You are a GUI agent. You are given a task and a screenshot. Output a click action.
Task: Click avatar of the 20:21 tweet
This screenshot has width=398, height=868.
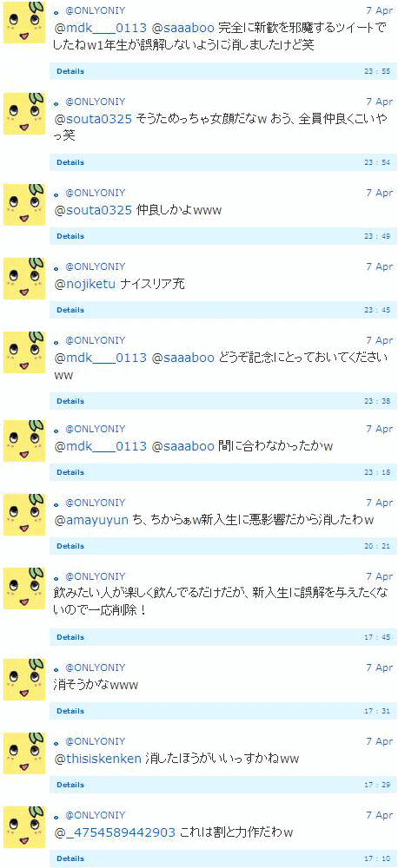tap(24, 515)
